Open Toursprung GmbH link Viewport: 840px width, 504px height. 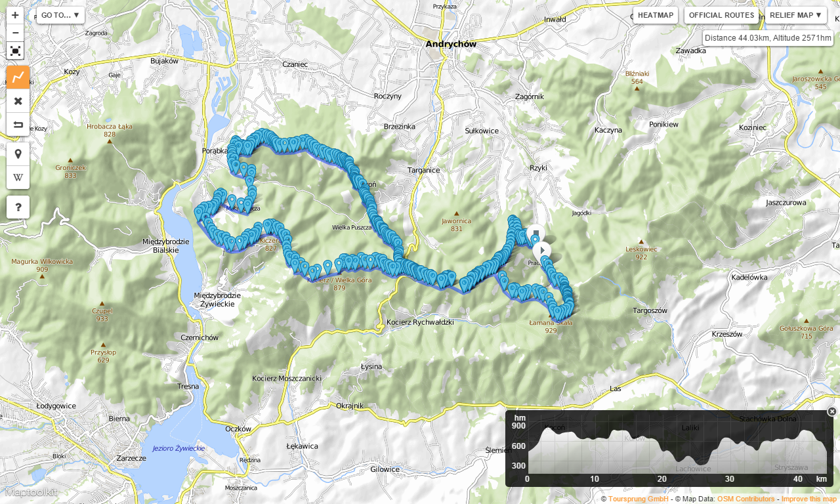(x=638, y=499)
